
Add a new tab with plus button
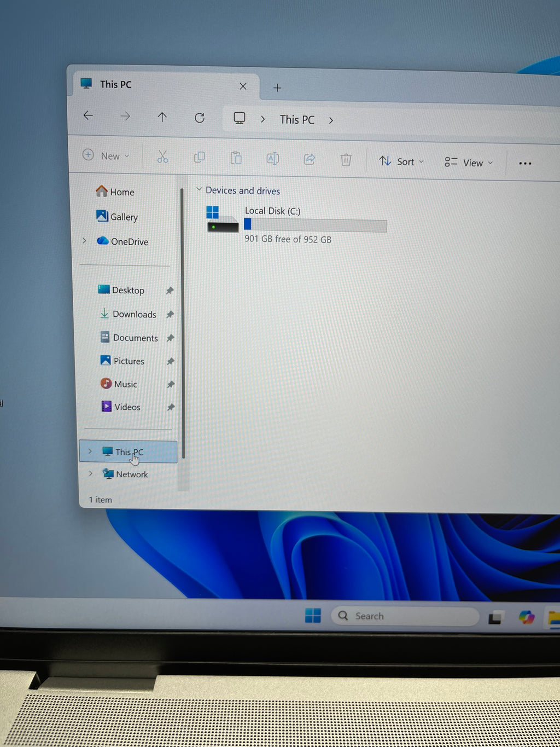tap(277, 88)
